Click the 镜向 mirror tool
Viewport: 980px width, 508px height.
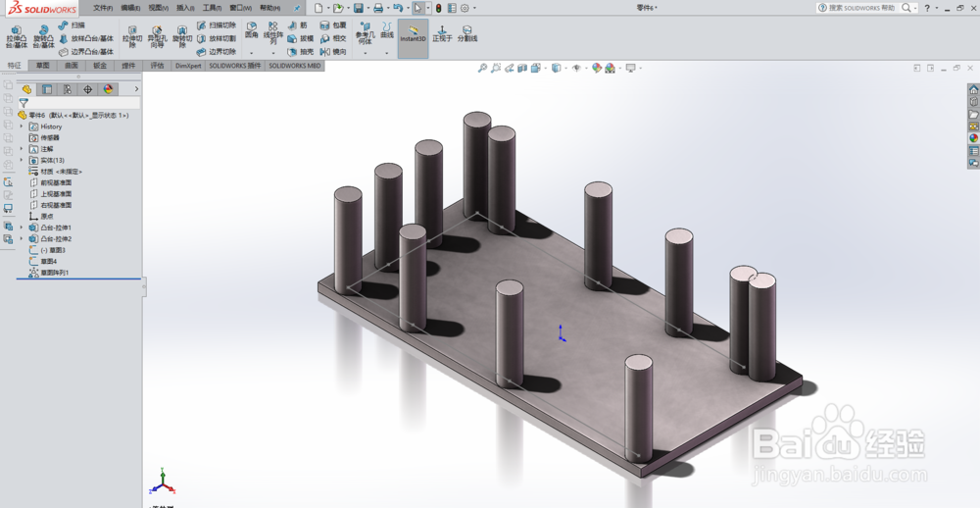(x=333, y=51)
